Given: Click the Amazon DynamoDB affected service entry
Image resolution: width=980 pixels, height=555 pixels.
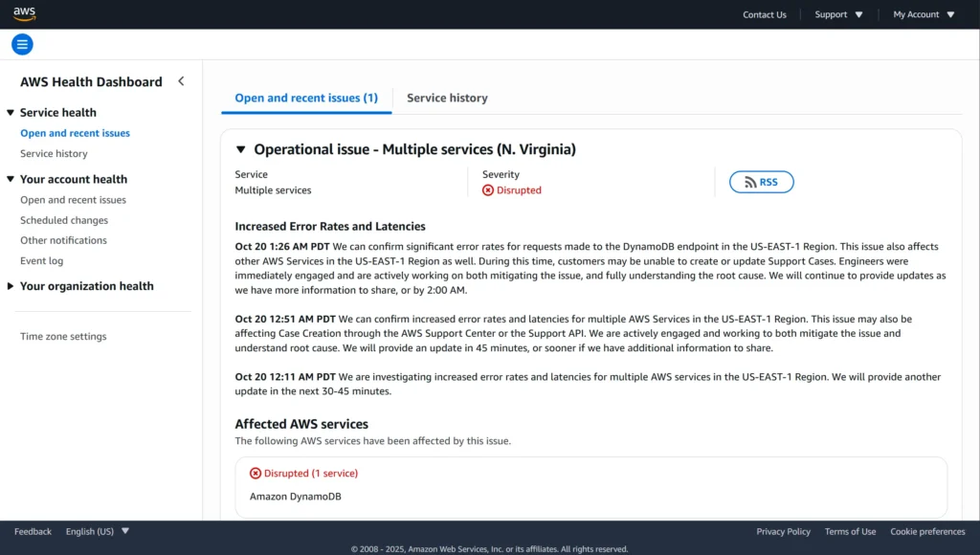Looking at the screenshot, I should [296, 497].
